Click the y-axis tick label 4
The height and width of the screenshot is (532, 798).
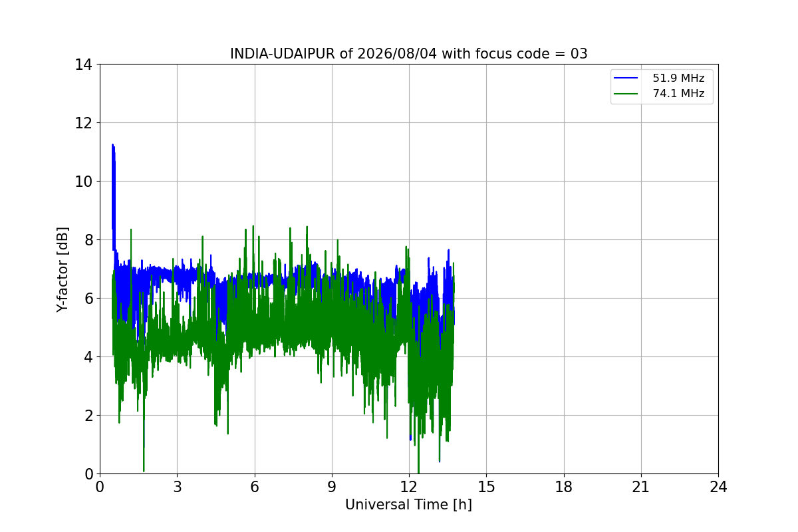pos(88,356)
